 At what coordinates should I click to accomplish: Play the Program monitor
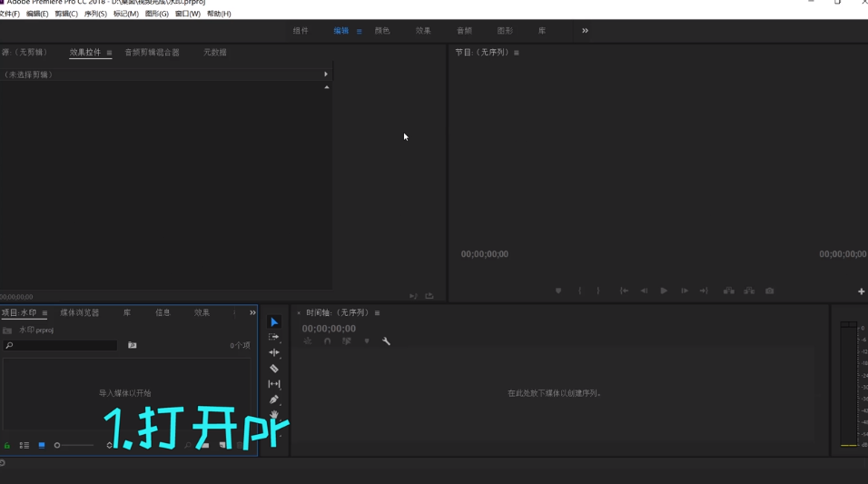coord(664,291)
